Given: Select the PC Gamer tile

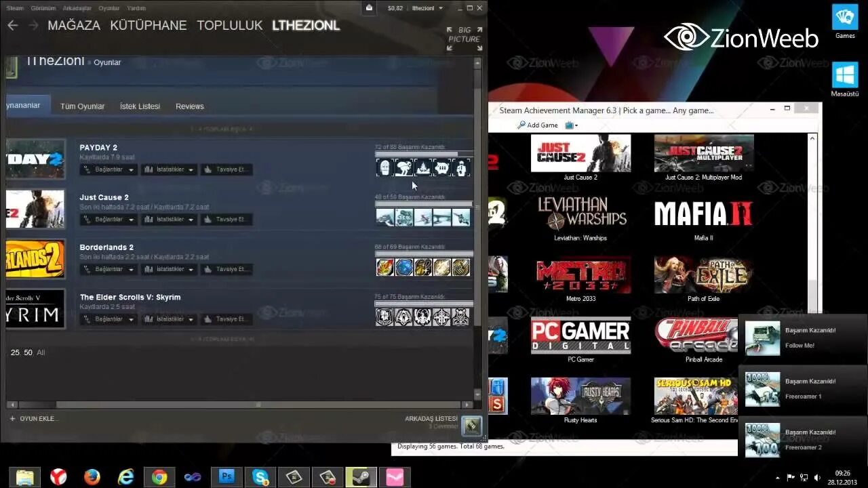Looking at the screenshot, I should click(580, 340).
